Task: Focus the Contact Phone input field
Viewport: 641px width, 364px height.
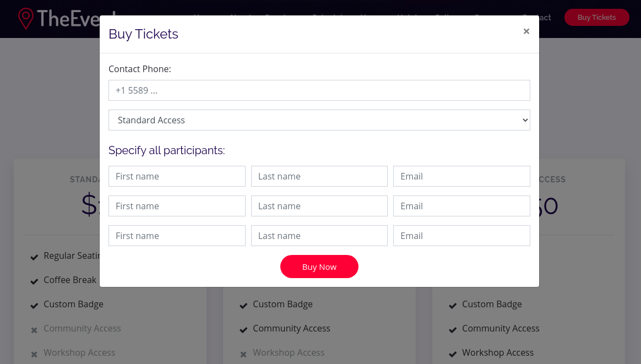Action: 319,90
